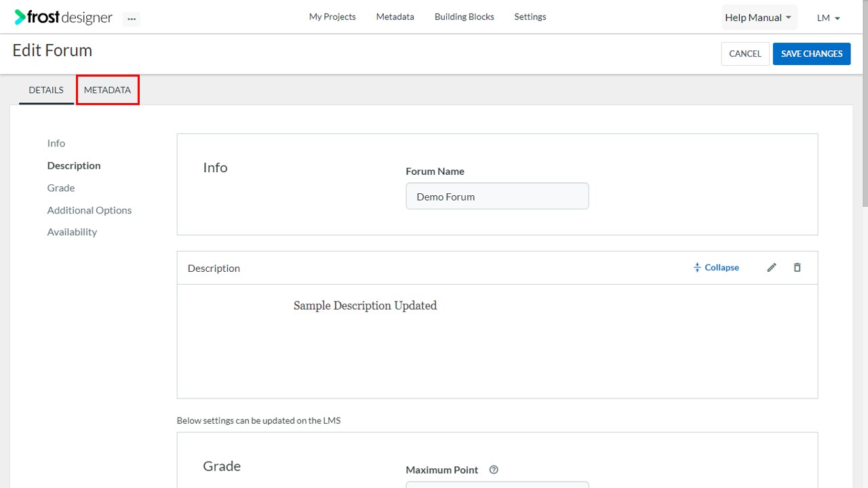Image resolution: width=868 pixels, height=488 pixels.
Task: Click the Forum Name input field
Action: pos(497,197)
